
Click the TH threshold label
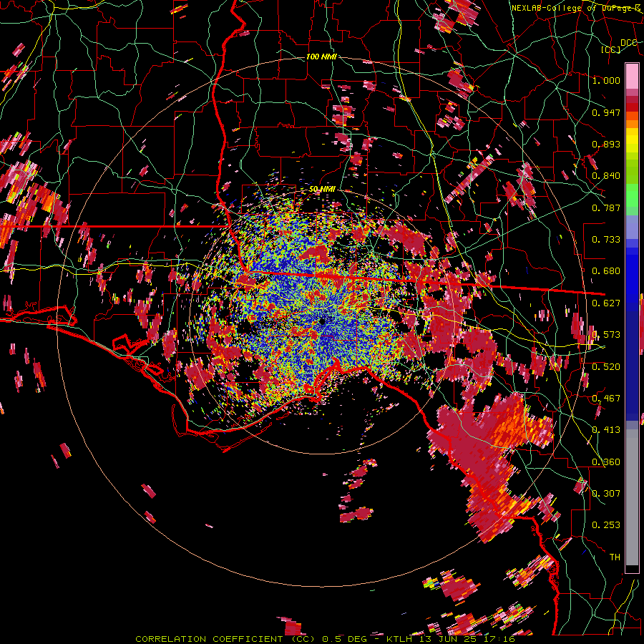(x=615, y=557)
